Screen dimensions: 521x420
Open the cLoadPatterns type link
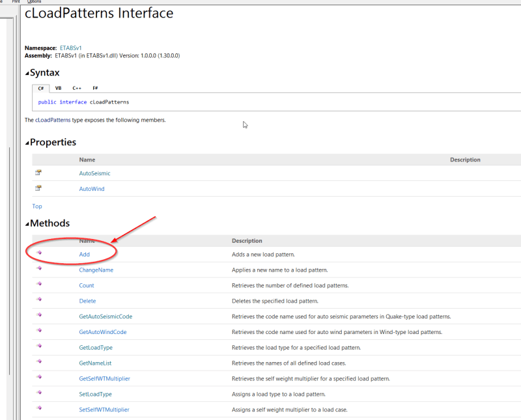coord(53,120)
